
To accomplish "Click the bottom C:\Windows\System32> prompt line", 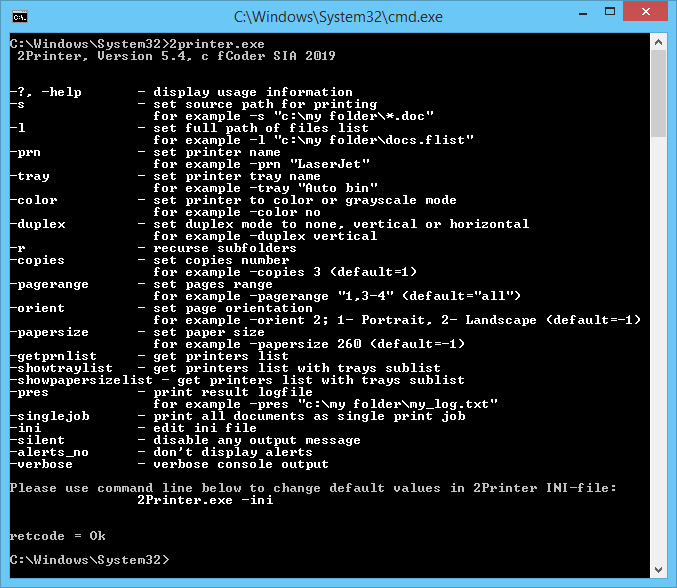I will coord(89,557).
